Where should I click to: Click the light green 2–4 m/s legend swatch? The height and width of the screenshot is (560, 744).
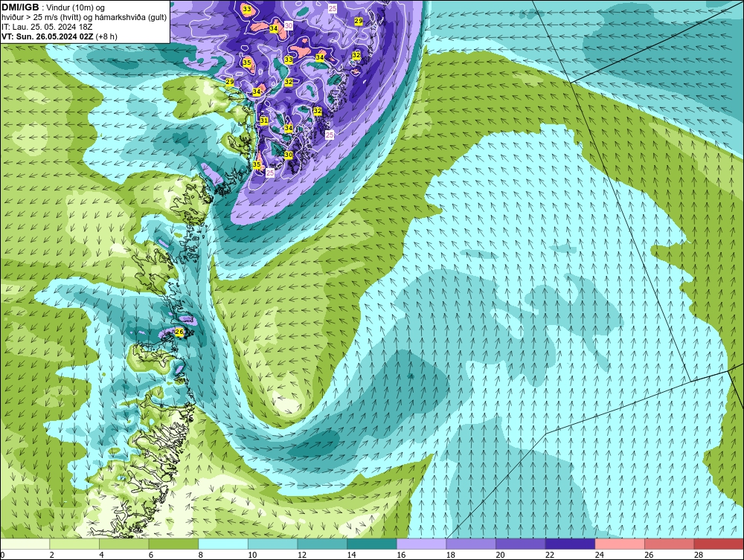click(74, 544)
